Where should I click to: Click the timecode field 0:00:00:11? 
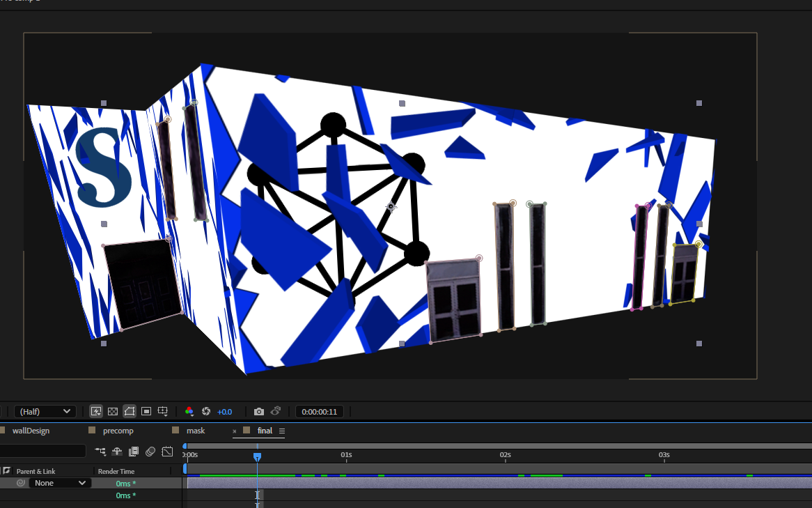tap(320, 411)
